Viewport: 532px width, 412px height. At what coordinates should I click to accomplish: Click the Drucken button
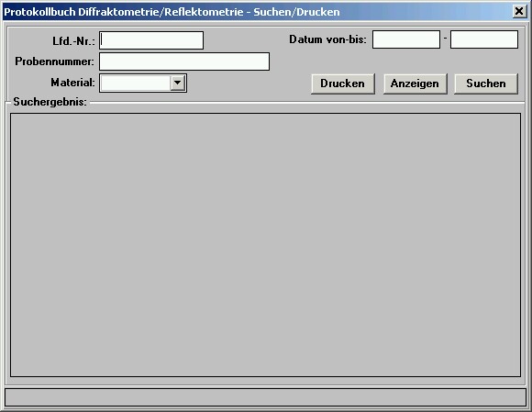coord(343,84)
